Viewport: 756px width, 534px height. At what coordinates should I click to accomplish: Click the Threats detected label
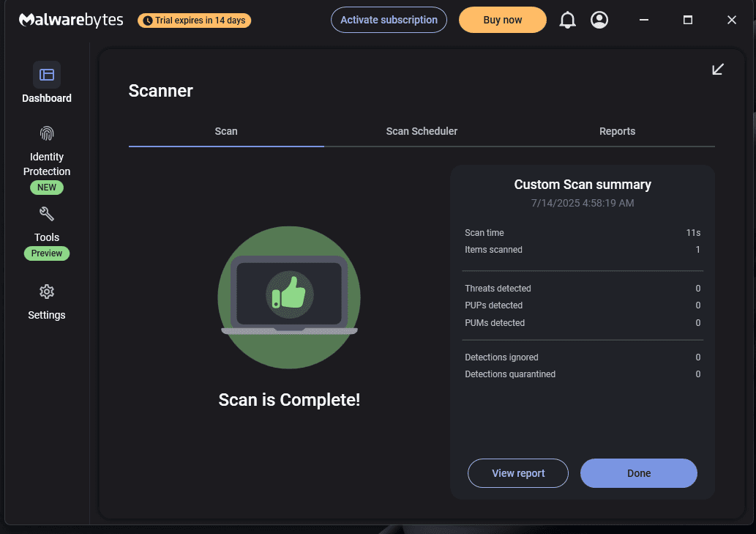click(498, 289)
